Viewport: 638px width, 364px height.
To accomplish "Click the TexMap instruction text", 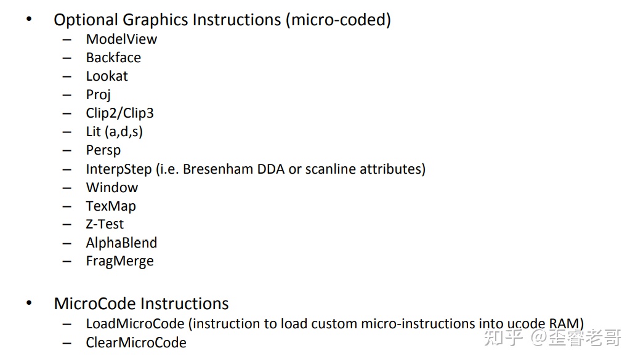I will 111,206.
